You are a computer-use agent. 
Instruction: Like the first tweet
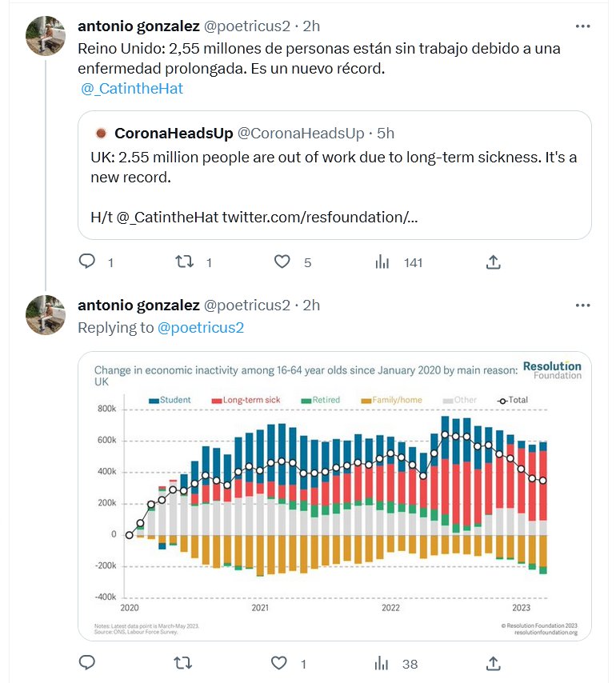click(x=282, y=262)
